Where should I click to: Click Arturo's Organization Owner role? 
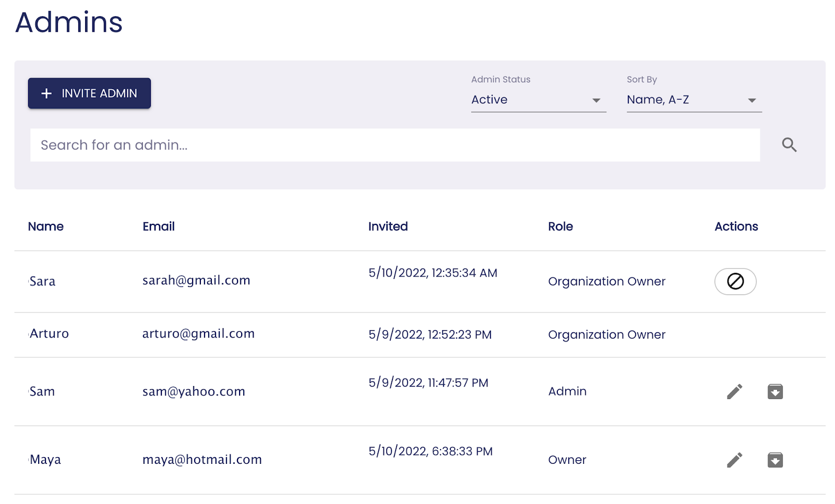coord(606,335)
